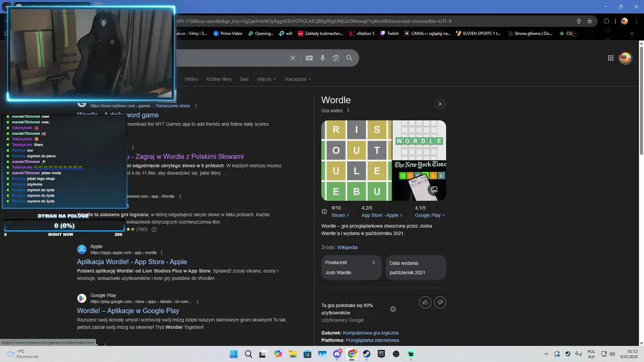Clear the Google search box text

coord(293,58)
